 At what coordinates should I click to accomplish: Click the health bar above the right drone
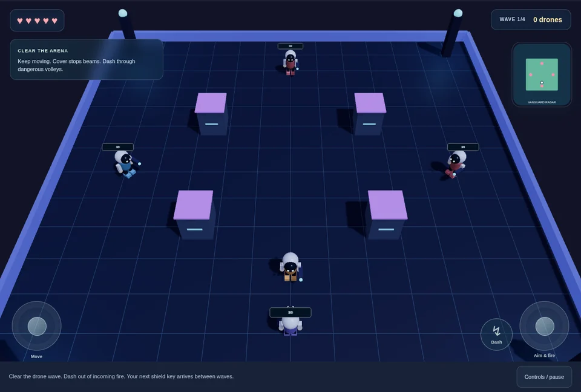463,147
